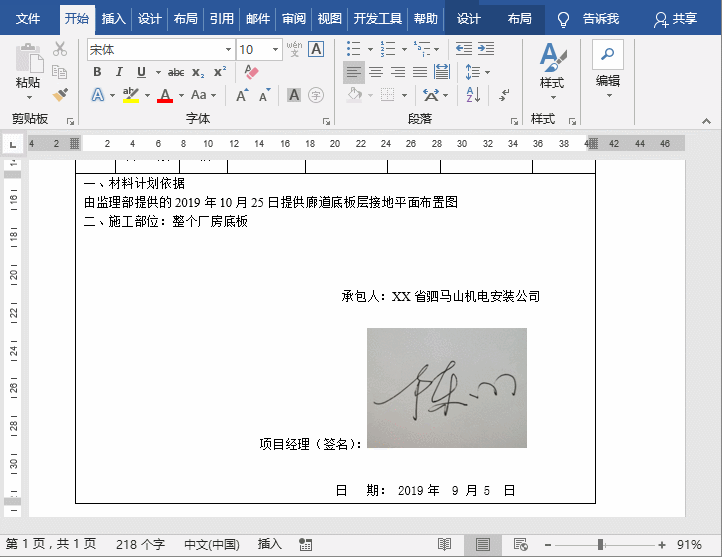Switch to Read Mode view

tap(445, 544)
